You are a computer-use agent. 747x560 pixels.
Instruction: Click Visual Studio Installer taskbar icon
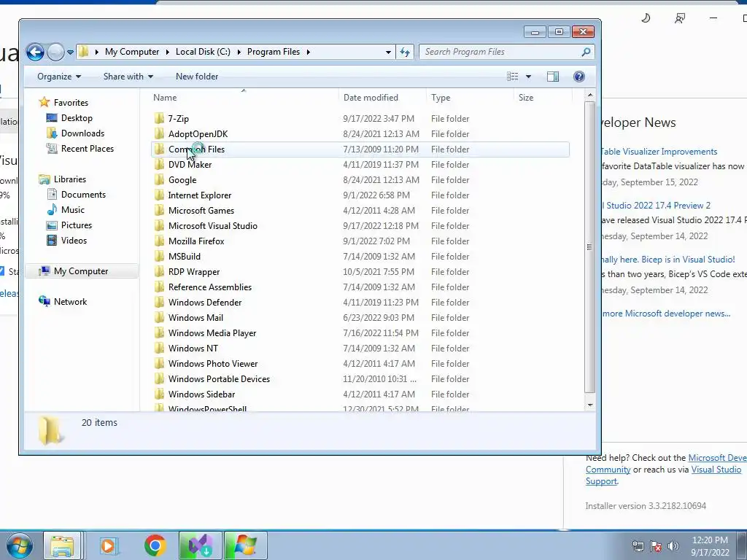[201, 545]
